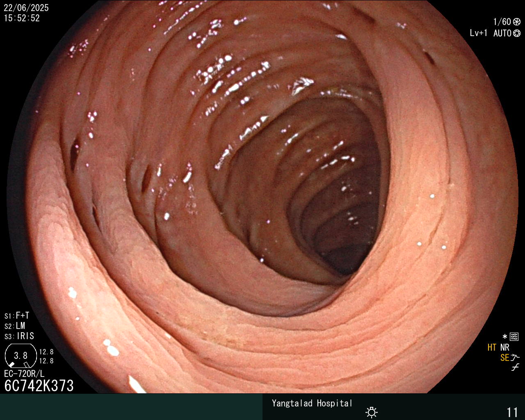
Task: Click the S2: LM switch assignment
Action: (15, 326)
